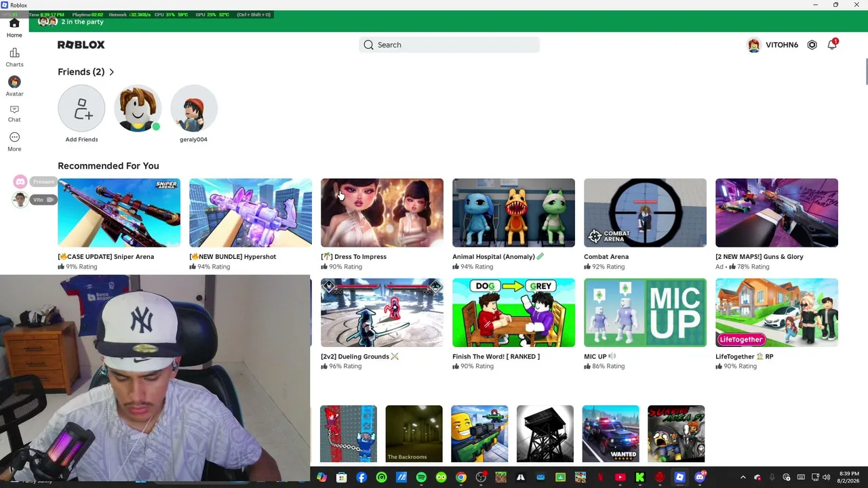868x488 pixels.
Task: Open the notifications bell
Action: (832, 45)
